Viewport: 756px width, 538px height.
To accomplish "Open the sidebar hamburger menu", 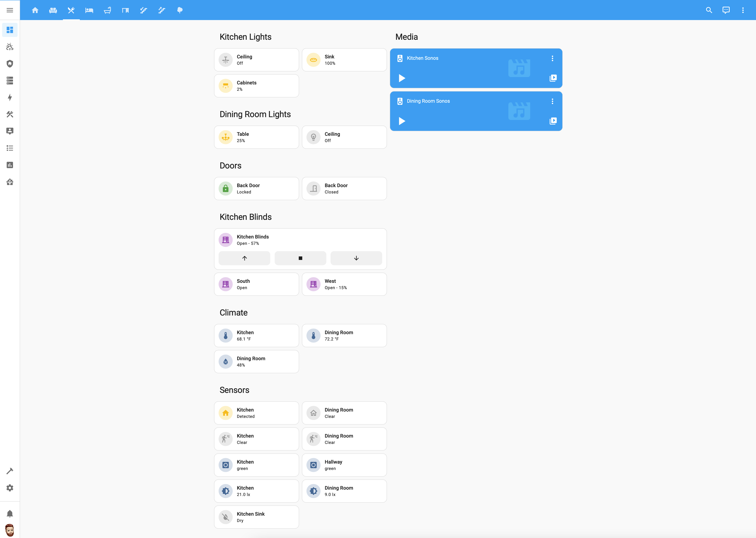I will coord(10,10).
